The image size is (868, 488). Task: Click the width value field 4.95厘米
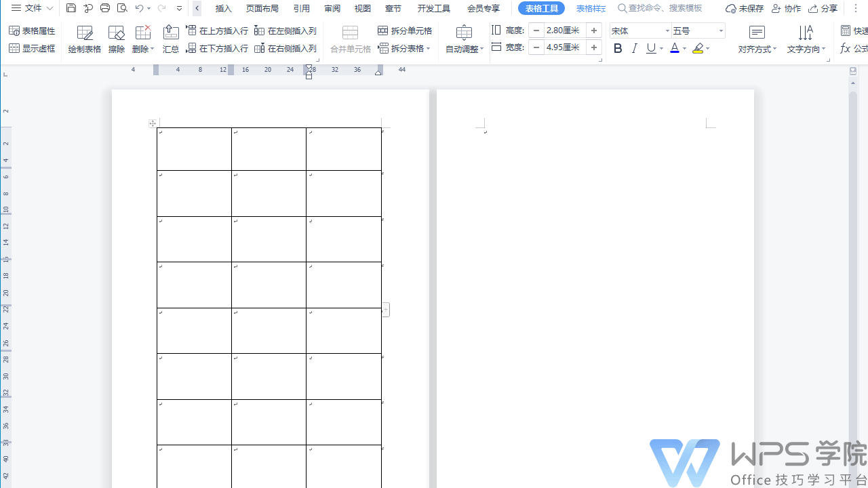(x=564, y=47)
